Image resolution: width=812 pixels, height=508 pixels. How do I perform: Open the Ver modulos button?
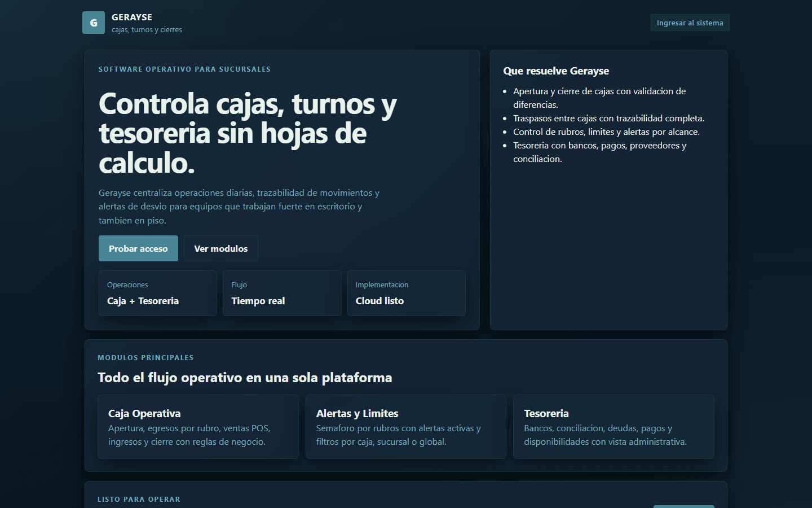click(221, 248)
